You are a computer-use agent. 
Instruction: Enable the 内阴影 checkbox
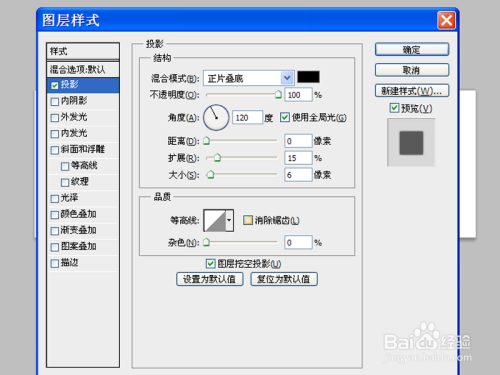coord(55,101)
